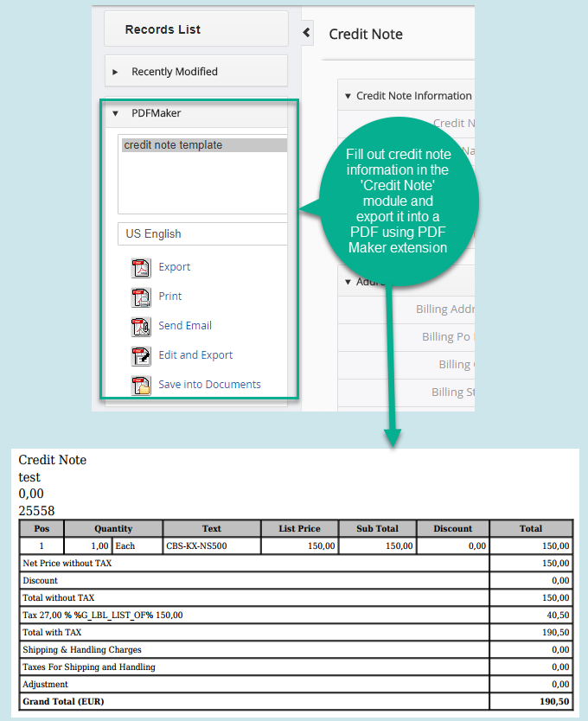Screen dimensions: 588x721
Task: Click the Credit Note page title
Action: (x=366, y=34)
